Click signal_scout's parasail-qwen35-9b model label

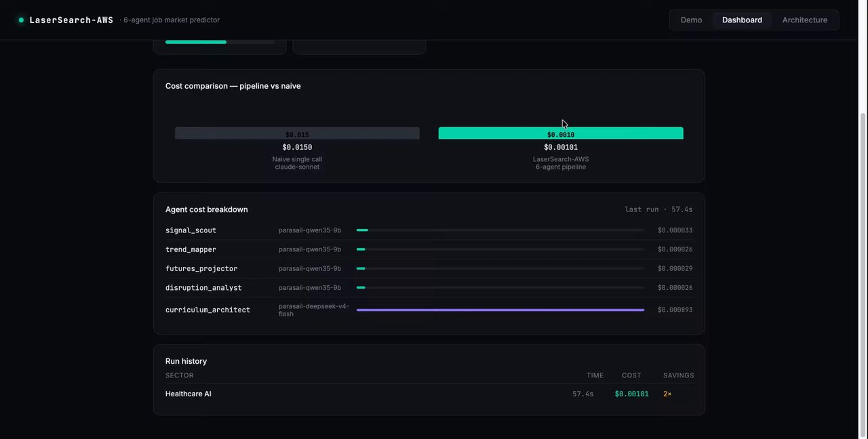(x=310, y=230)
